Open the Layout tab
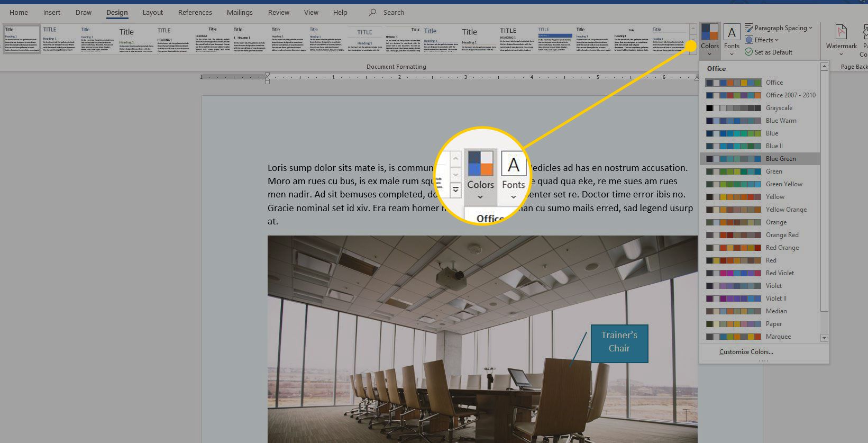The height and width of the screenshot is (443, 868). tap(153, 12)
